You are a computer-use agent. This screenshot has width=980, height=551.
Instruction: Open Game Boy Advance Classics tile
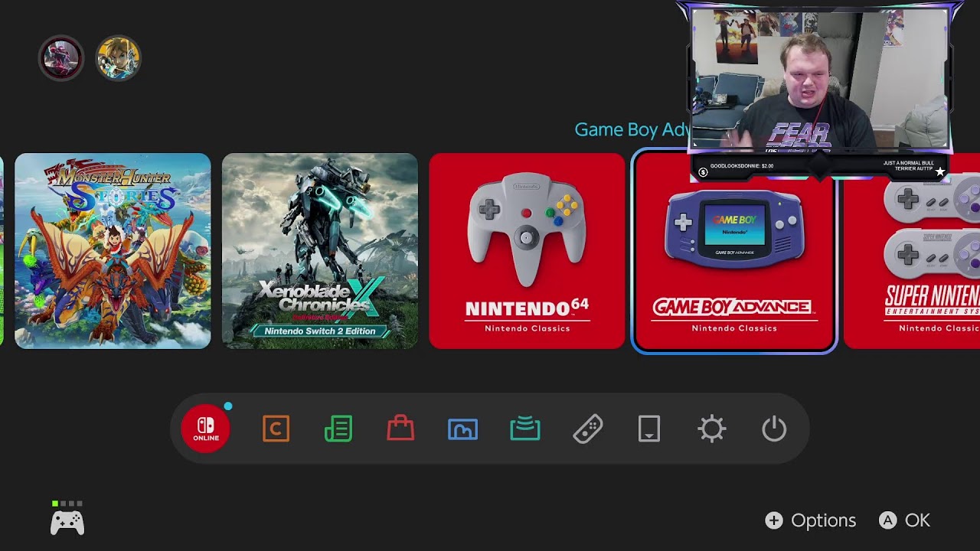click(x=734, y=251)
